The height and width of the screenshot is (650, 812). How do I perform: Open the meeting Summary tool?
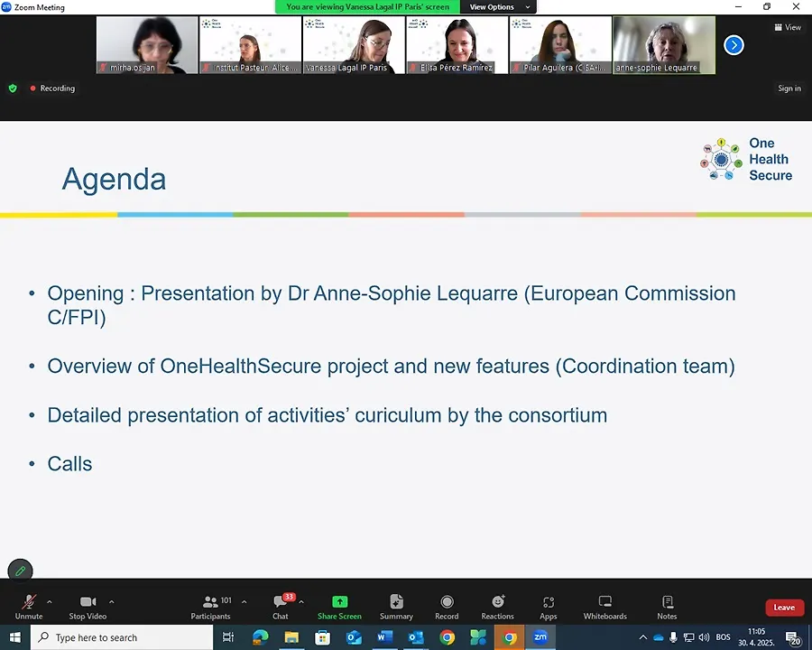[396, 606]
